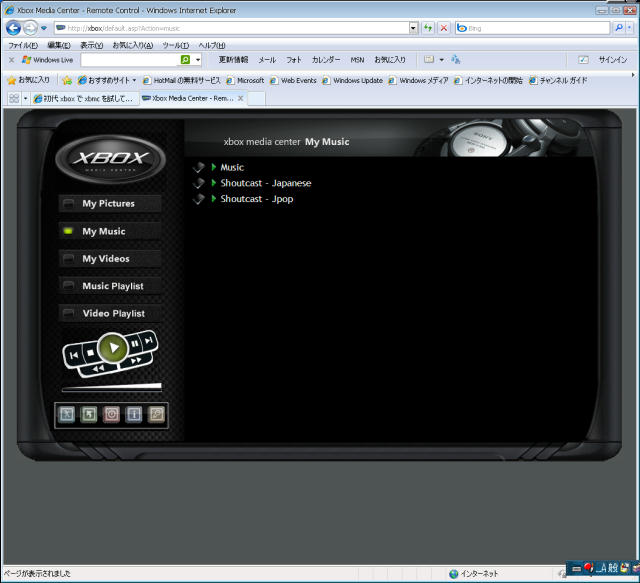Open the ファイル(F) menu
This screenshot has height=583, width=640.
(x=23, y=45)
